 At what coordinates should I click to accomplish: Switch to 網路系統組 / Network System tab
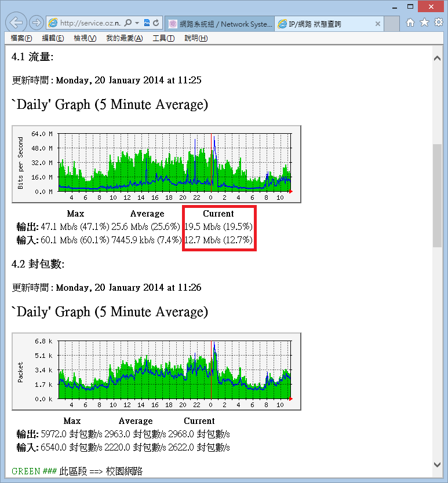pos(219,24)
